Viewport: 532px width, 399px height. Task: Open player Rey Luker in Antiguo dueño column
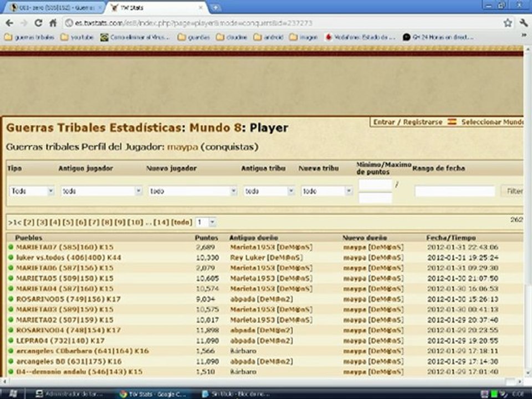pyautogui.click(x=248, y=258)
